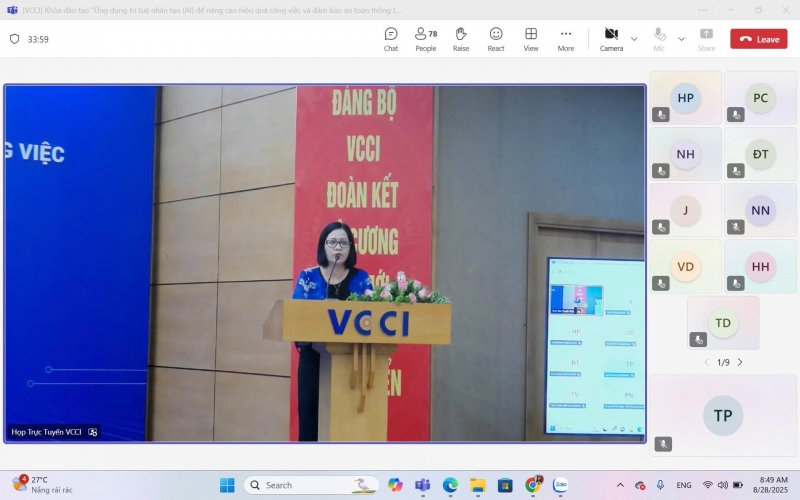
Task: Open the meeting Chat panel
Action: [x=391, y=39]
